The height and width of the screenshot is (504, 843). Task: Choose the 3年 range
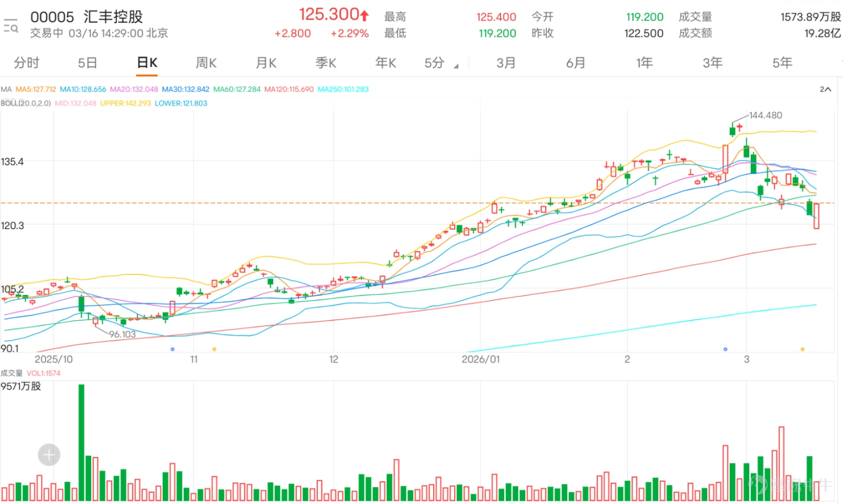coord(712,63)
